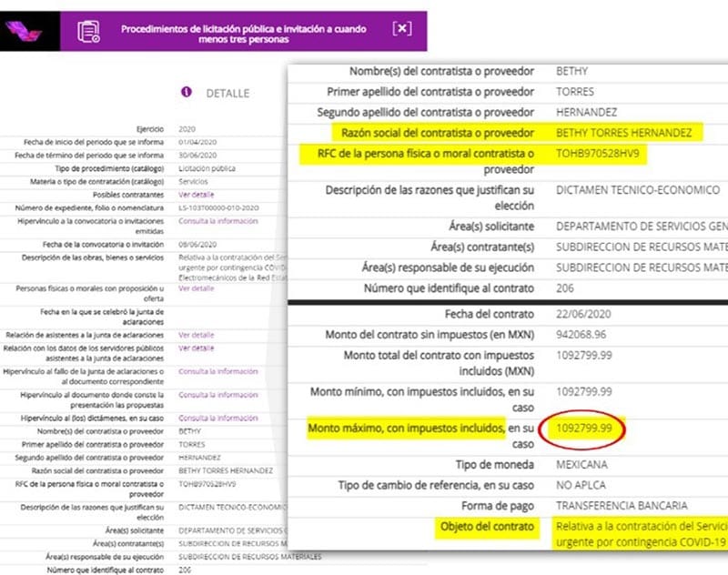Image resolution: width=728 pixels, height=575 pixels.
Task: Click expediente number LS-103T00000-010-2020
Action: [x=219, y=207]
